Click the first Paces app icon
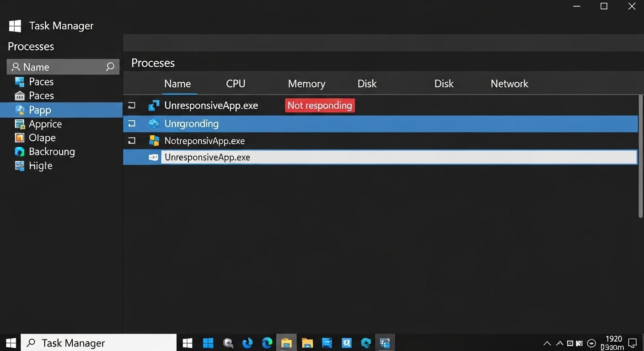The width and height of the screenshot is (644, 351). (x=20, y=81)
